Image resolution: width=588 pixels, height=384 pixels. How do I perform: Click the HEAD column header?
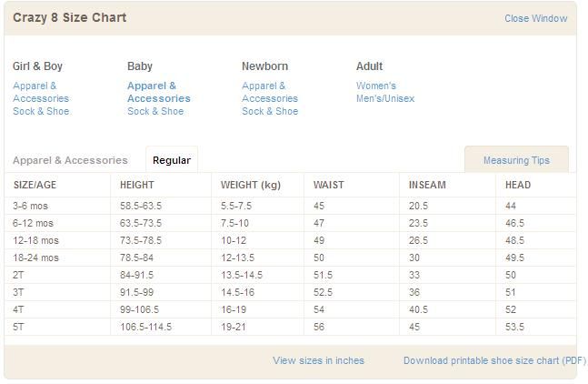518,185
